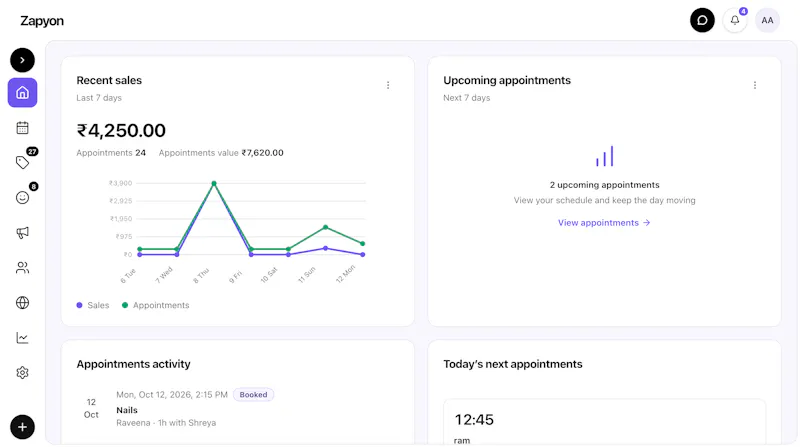Open the Team members icon

(22, 267)
